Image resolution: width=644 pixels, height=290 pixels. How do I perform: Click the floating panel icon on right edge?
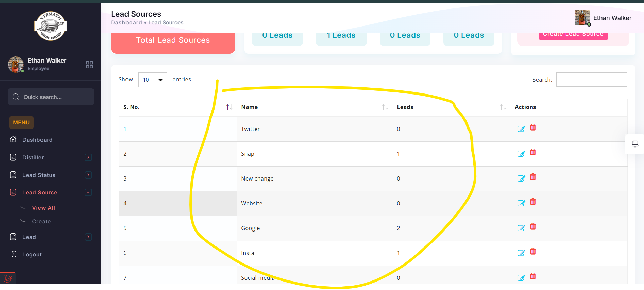click(x=635, y=144)
